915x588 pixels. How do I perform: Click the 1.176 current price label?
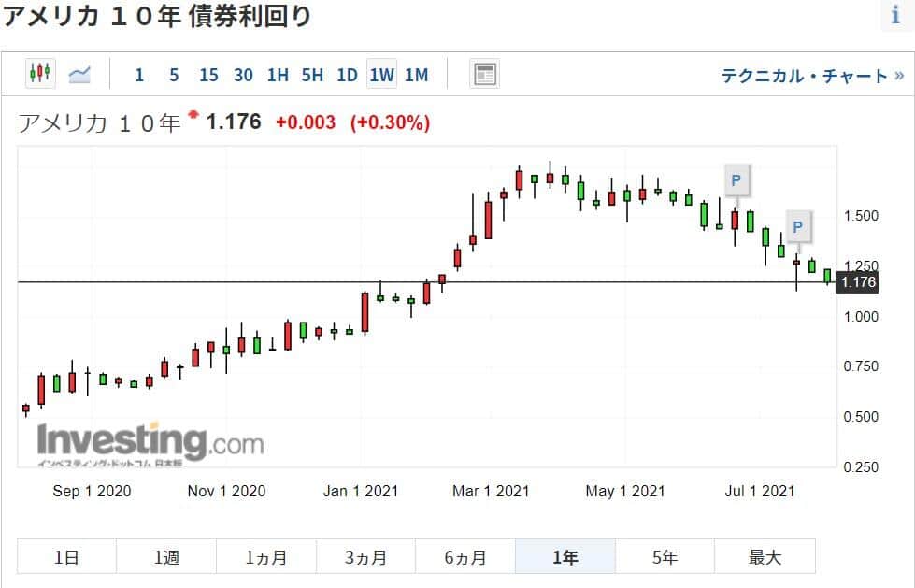pos(858,282)
